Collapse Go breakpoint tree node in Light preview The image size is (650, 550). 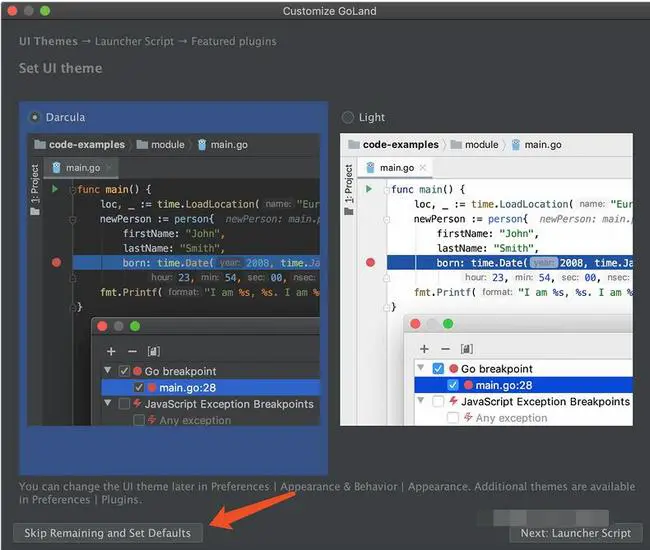coord(423,369)
